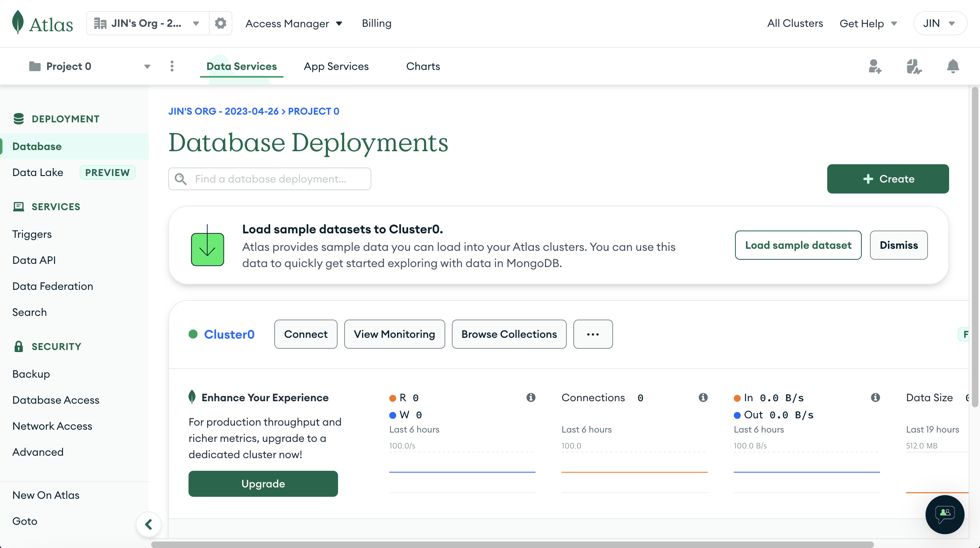Click the Connections chart line
Screen dimensions: 980x548
(x=634, y=472)
